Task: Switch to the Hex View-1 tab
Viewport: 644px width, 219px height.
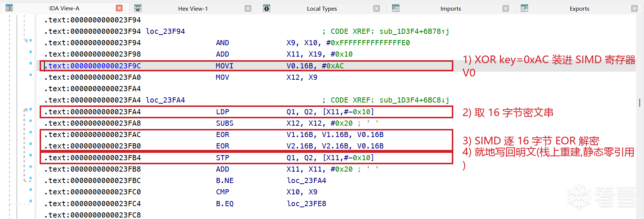Action: [193, 9]
